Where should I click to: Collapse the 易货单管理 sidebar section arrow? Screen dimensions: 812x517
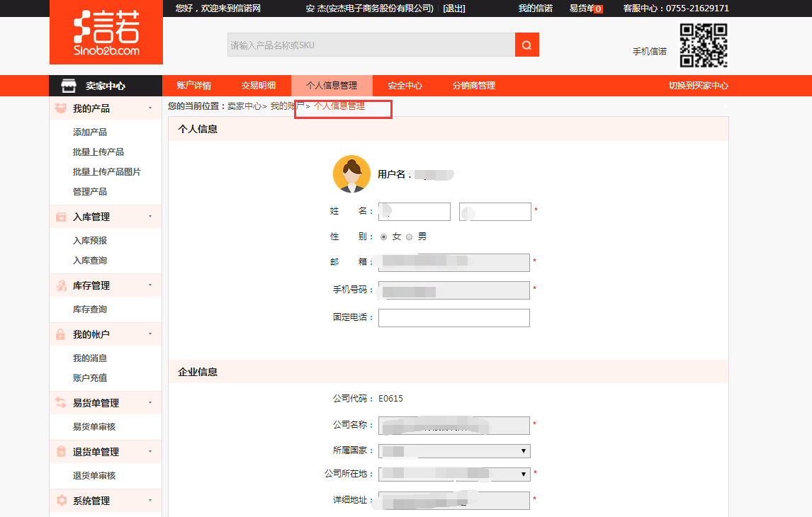(x=150, y=403)
